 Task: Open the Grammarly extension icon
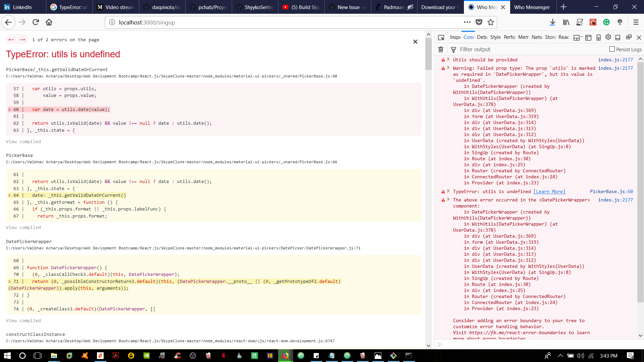click(x=606, y=22)
